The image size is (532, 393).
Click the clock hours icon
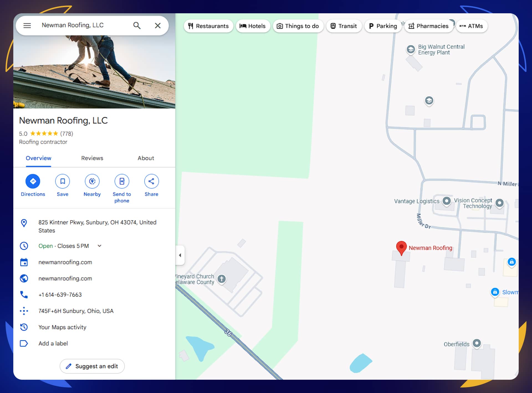click(24, 246)
